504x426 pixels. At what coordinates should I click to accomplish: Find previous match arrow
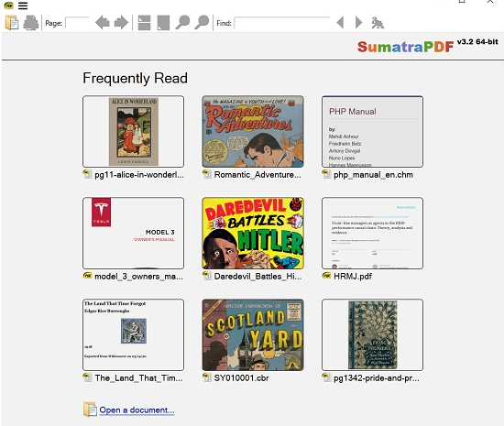[x=340, y=23]
